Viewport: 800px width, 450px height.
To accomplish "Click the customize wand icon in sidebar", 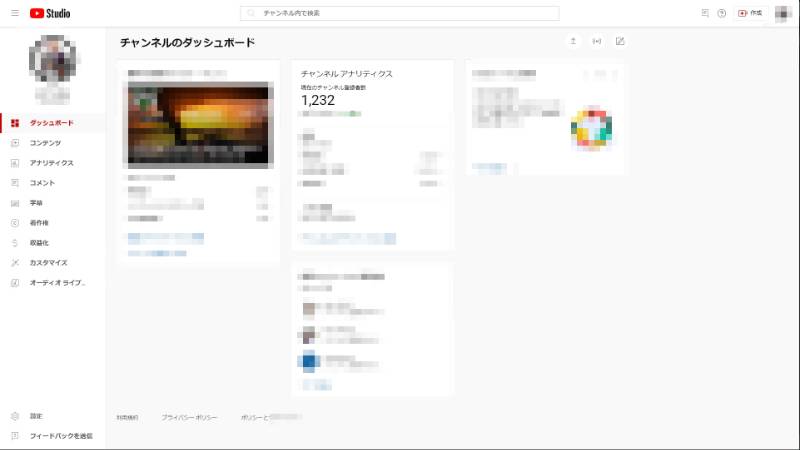I will [15, 263].
